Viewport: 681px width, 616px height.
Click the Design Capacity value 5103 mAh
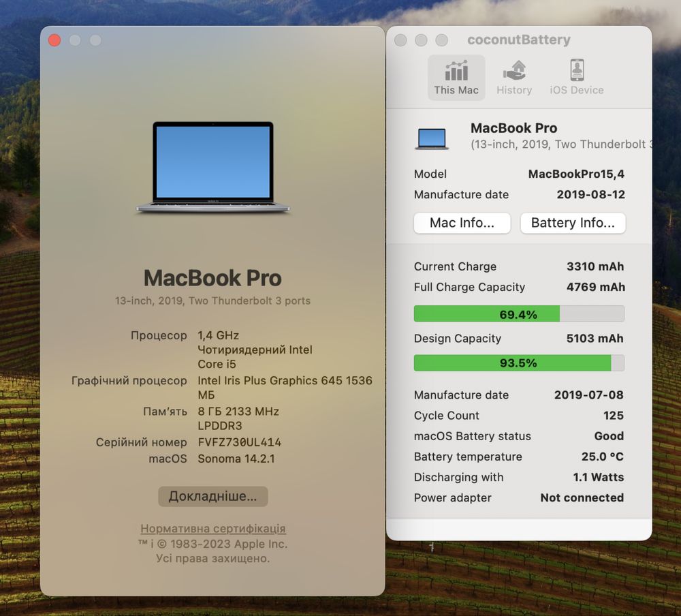click(595, 338)
